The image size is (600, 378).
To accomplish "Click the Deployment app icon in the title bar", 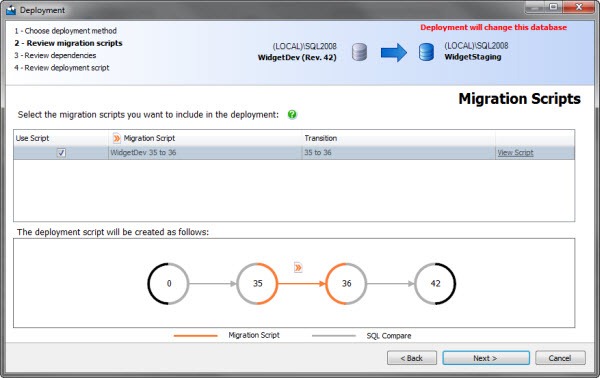I will (x=11, y=10).
